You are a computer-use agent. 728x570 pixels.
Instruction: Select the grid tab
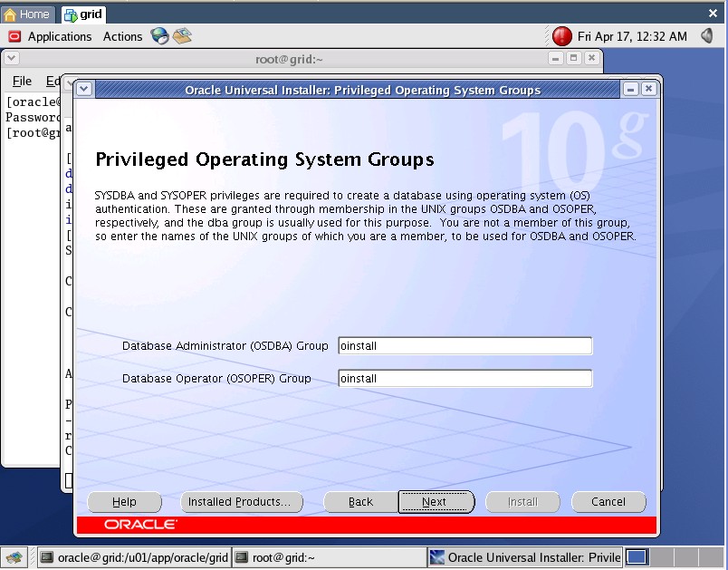click(83, 14)
